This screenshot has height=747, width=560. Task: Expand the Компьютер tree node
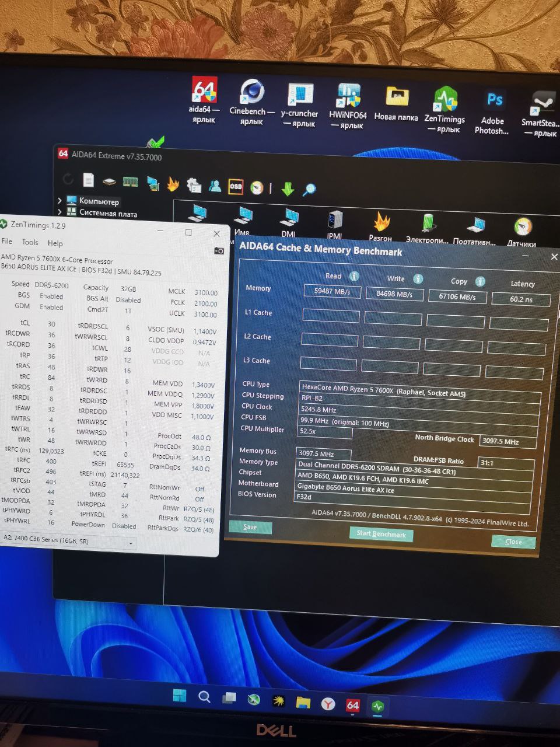pyautogui.click(x=60, y=200)
